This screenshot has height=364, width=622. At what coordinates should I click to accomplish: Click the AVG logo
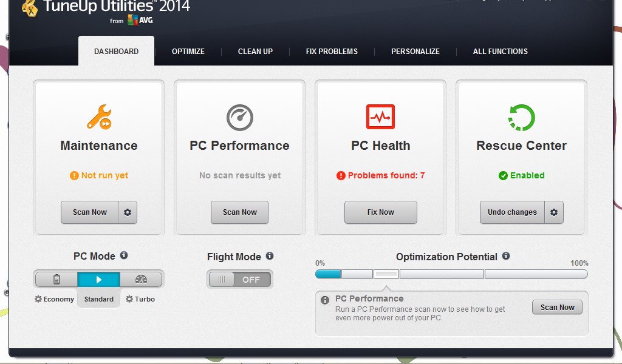point(140,20)
